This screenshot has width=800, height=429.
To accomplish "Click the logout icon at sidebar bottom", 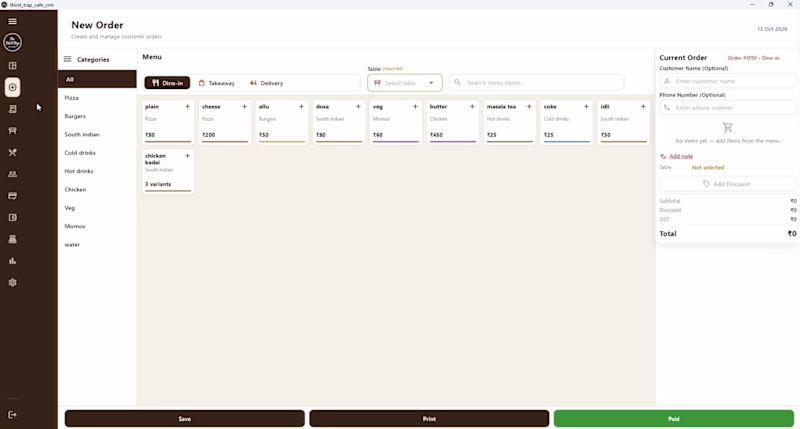I will point(12,415).
